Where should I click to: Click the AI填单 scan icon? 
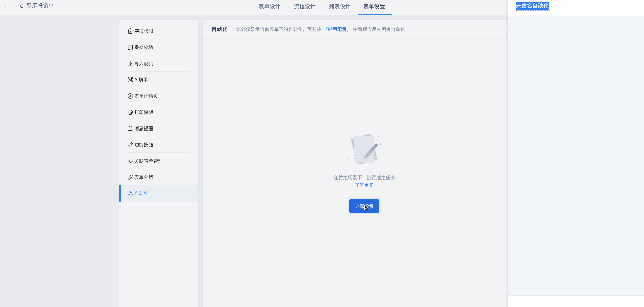[x=130, y=80]
